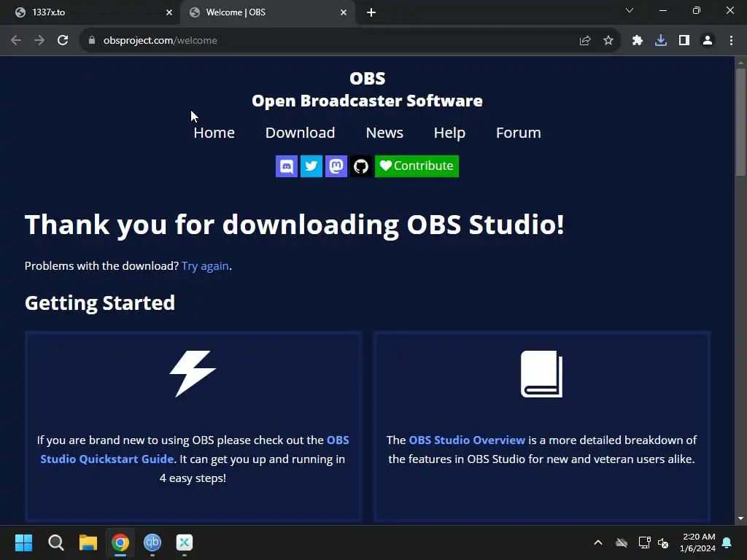Image resolution: width=747 pixels, height=560 pixels.
Task: Show Chrome downloads
Action: pyautogui.click(x=661, y=41)
